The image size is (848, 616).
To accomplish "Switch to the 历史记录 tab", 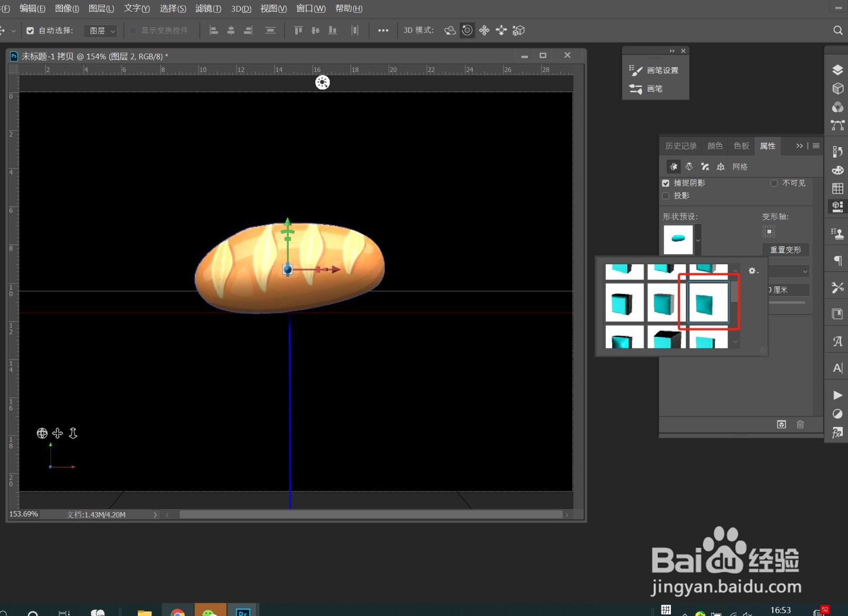I will pos(681,146).
